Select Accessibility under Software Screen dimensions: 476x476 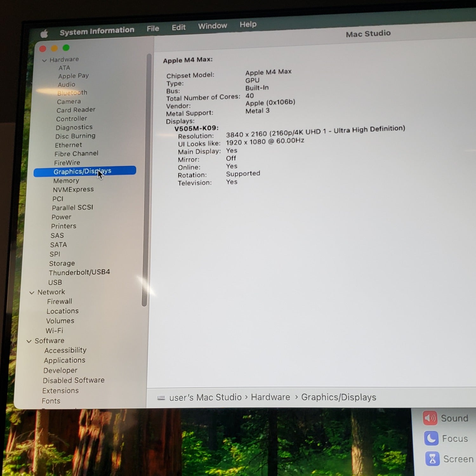[x=65, y=350]
